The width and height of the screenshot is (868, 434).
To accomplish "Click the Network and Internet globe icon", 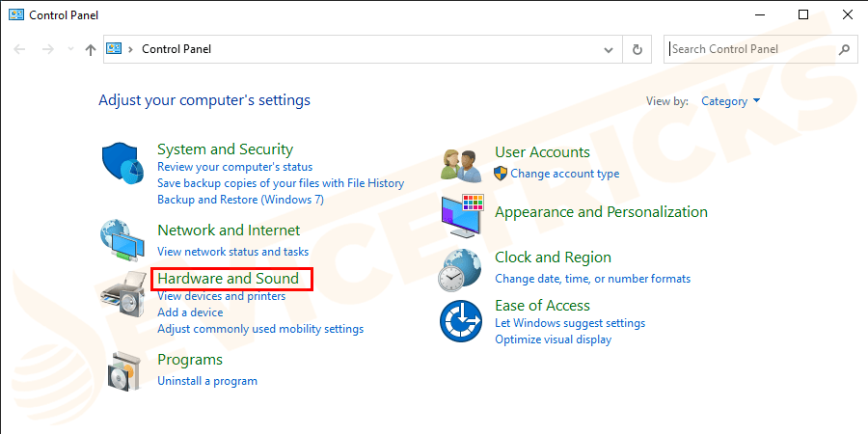I will [x=123, y=241].
